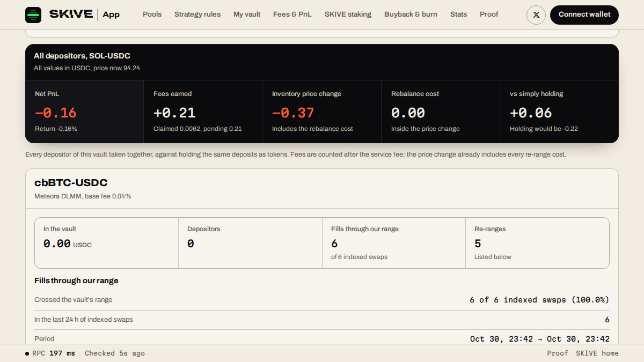Click 'Inside the price change' text
Screen dimensions: 644x362
[x=426, y=129]
